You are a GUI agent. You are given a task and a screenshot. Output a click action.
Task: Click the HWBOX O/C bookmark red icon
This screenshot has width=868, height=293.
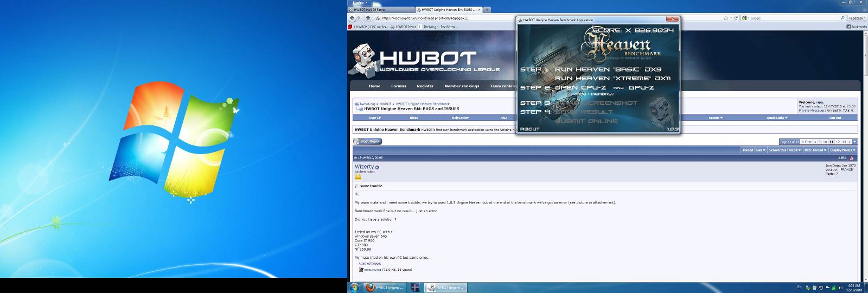tap(350, 27)
